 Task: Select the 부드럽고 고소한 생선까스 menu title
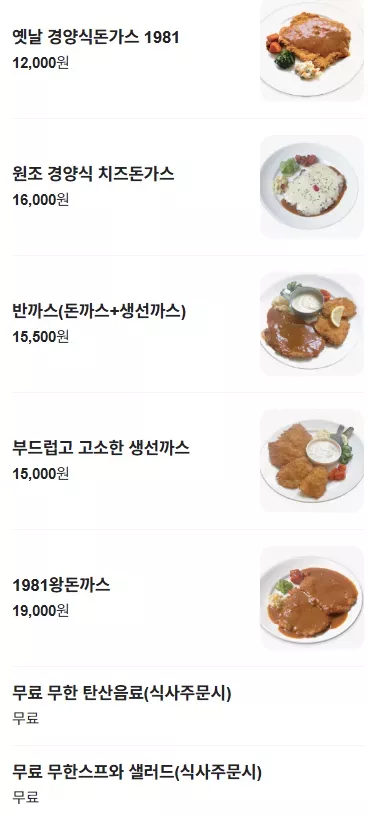click(x=101, y=448)
